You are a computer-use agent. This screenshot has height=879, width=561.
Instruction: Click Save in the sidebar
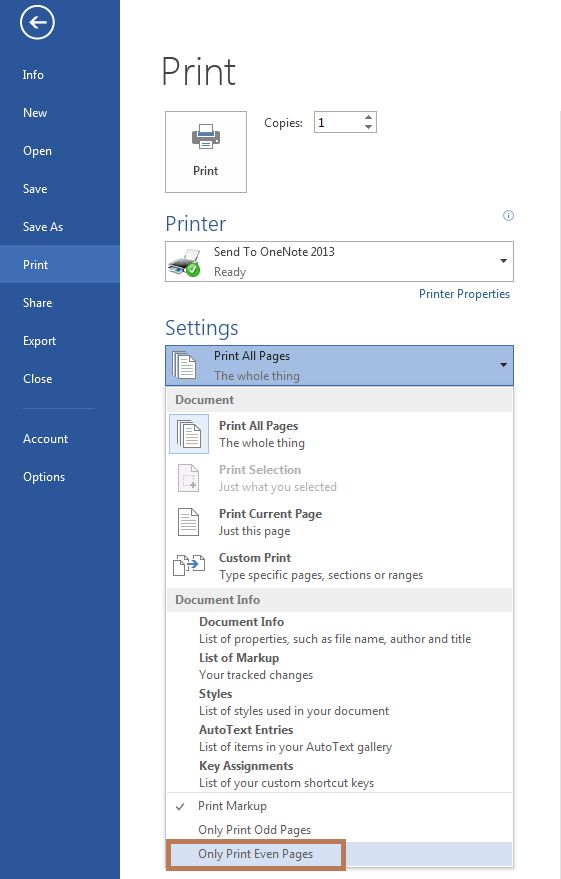click(60, 189)
